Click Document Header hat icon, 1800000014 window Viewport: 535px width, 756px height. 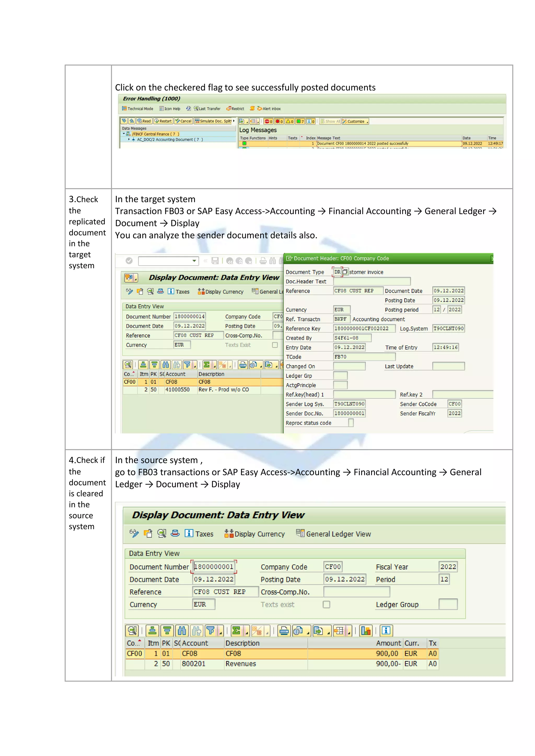(161, 291)
